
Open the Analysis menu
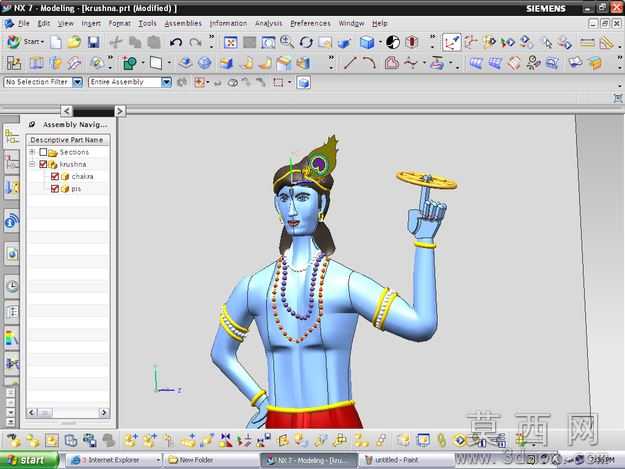tap(268, 24)
